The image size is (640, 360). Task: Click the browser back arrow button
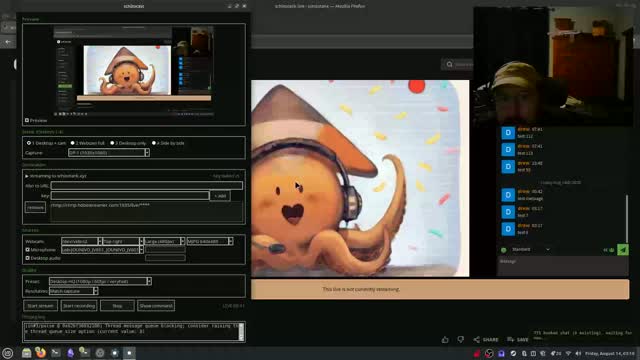[x=8, y=42]
